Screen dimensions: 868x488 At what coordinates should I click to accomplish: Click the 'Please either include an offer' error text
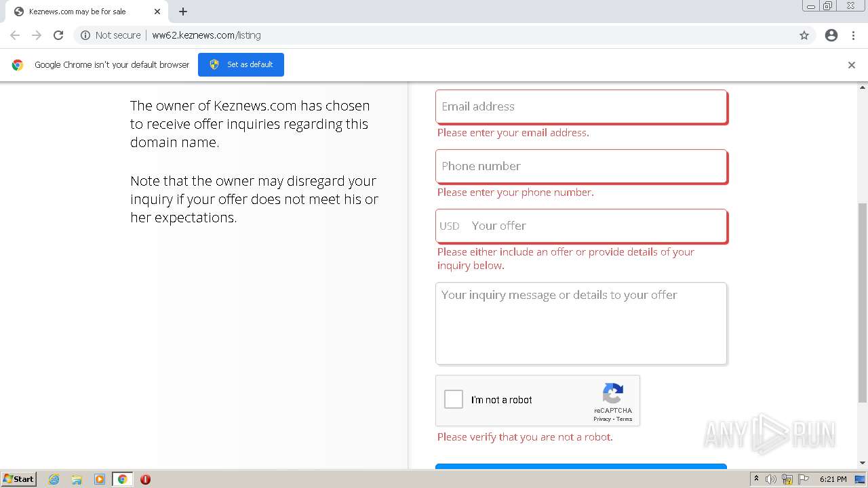click(566, 258)
